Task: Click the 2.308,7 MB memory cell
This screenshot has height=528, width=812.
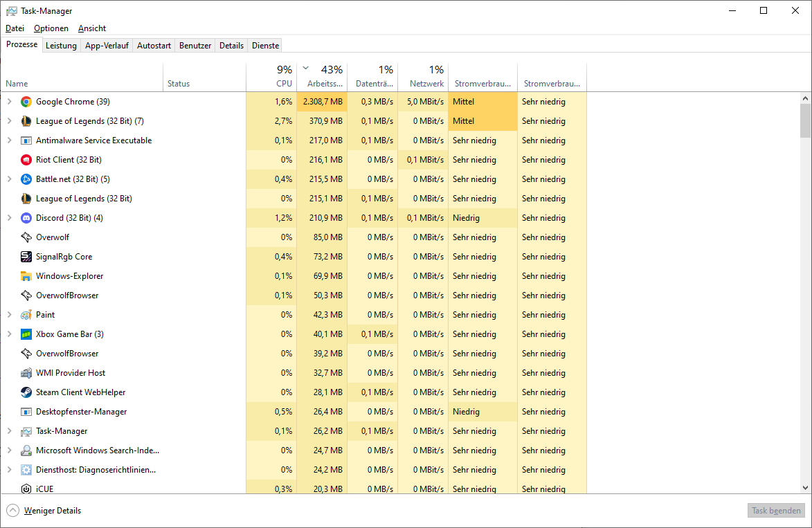Action: pos(322,102)
